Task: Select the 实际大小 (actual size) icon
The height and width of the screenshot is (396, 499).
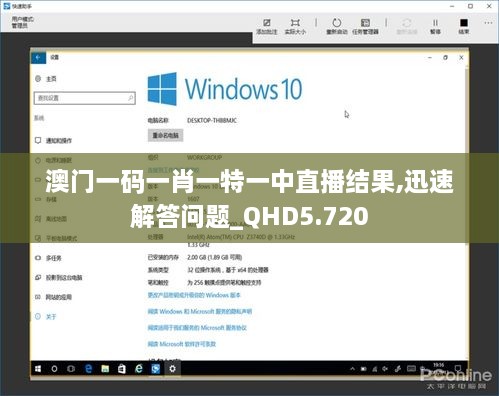Action: 295,23
